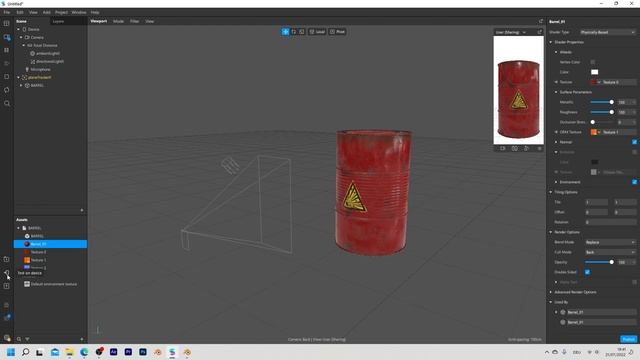The image size is (640, 360).
Task: Click the video camera icon below simulator
Action: [x=503, y=149]
